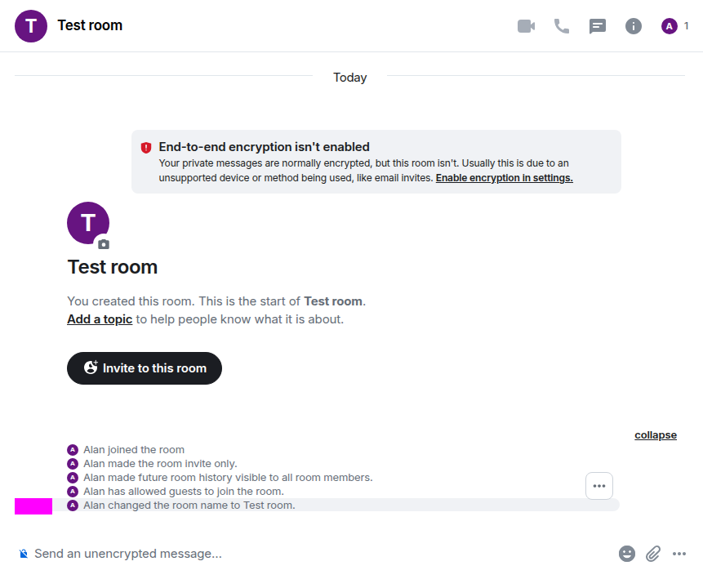
Task: Open room info panel
Action: click(634, 26)
